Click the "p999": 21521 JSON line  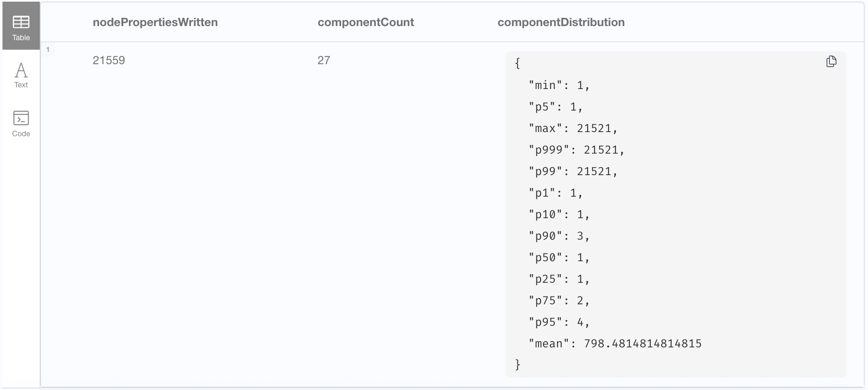576,150
